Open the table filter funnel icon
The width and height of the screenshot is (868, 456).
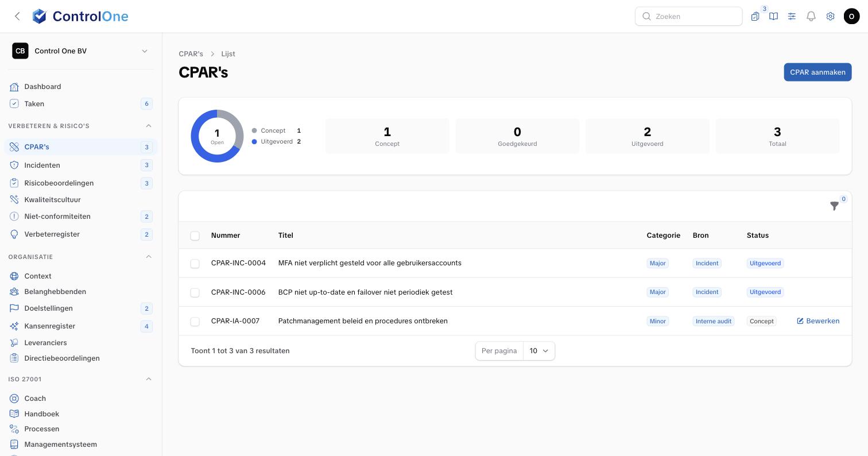pyautogui.click(x=834, y=206)
